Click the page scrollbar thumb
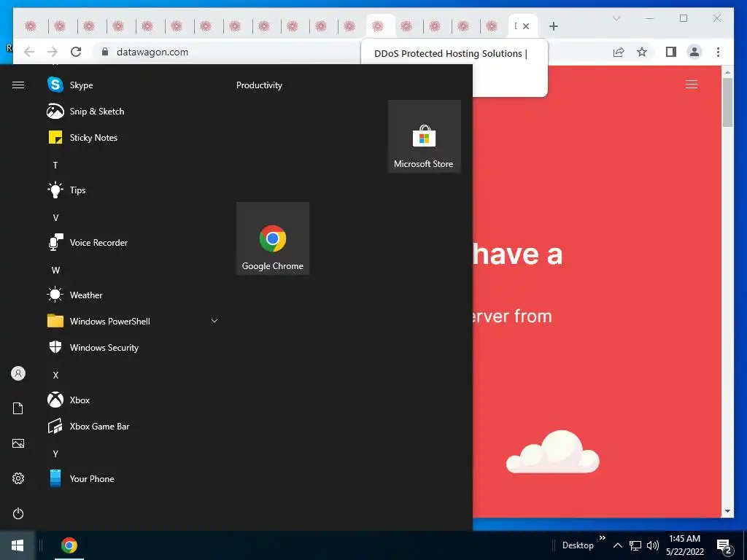The height and width of the screenshot is (560, 747). [727, 102]
